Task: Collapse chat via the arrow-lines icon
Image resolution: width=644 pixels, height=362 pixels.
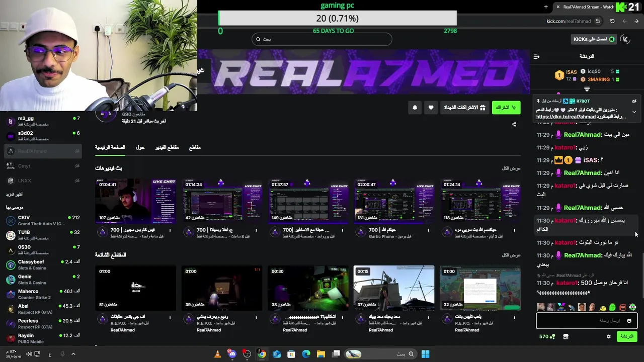Action: click(x=536, y=56)
